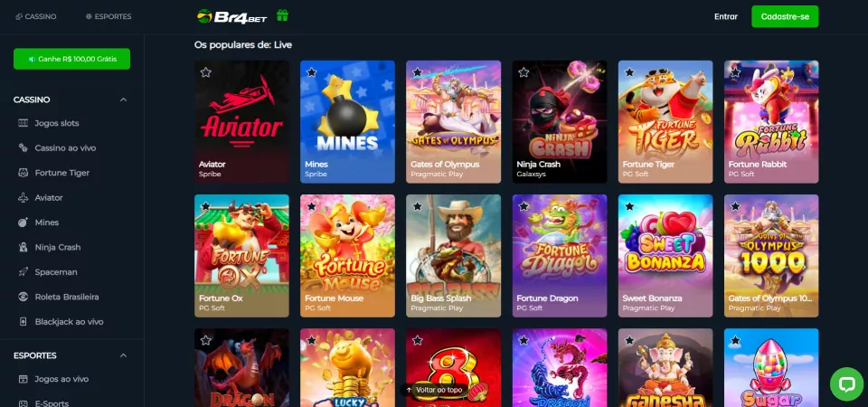The width and height of the screenshot is (868, 407).
Task: Click the Mines bomb sidebar icon
Action: click(x=23, y=222)
